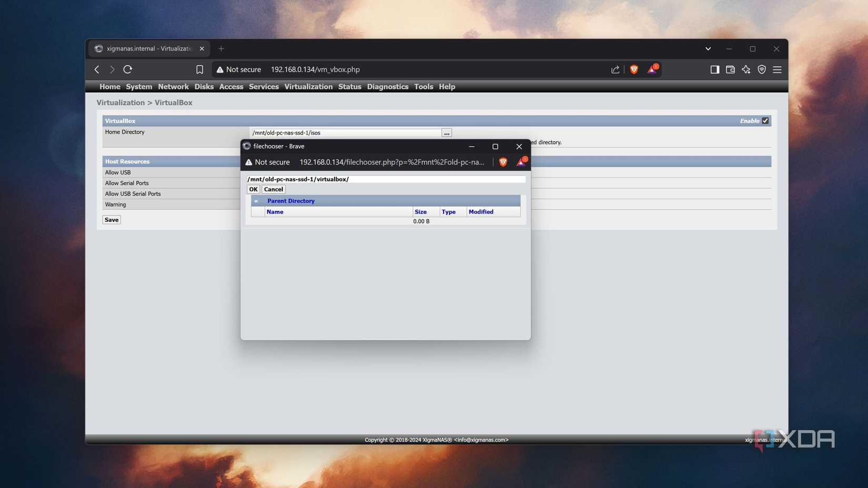Open the Tools menu
The image size is (868, 488).
[x=423, y=87]
